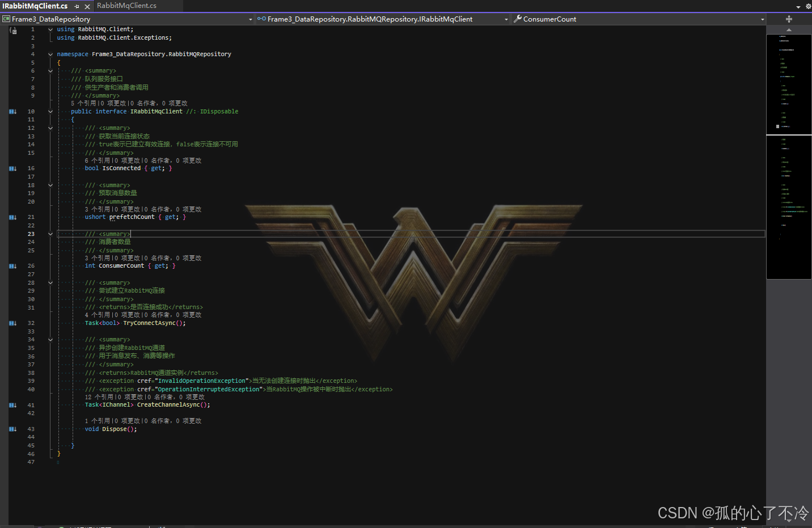Collapse the using directives at line 1
The height and width of the screenshot is (528, 812).
click(50, 29)
